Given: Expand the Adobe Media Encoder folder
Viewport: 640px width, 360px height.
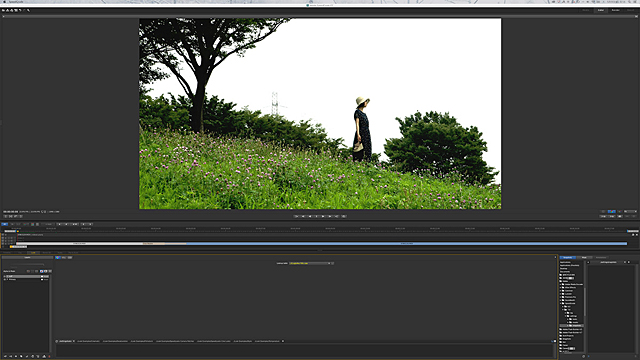Looking at the screenshot, I should (560, 284).
